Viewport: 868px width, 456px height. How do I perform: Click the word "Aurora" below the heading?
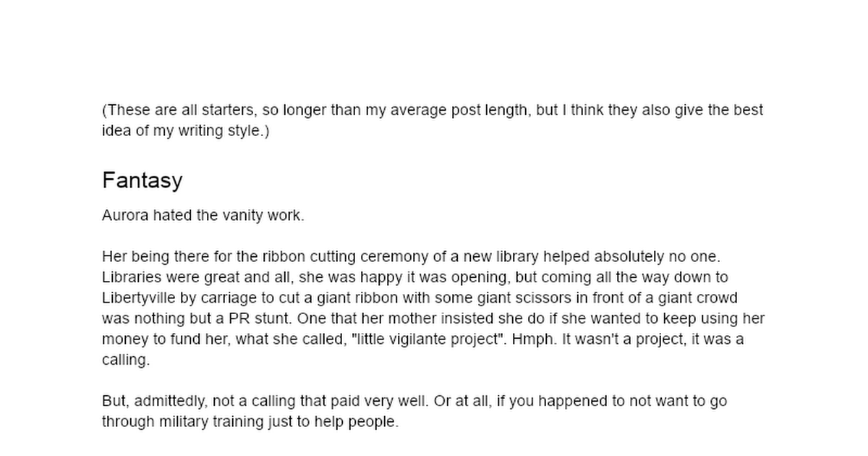(124, 216)
